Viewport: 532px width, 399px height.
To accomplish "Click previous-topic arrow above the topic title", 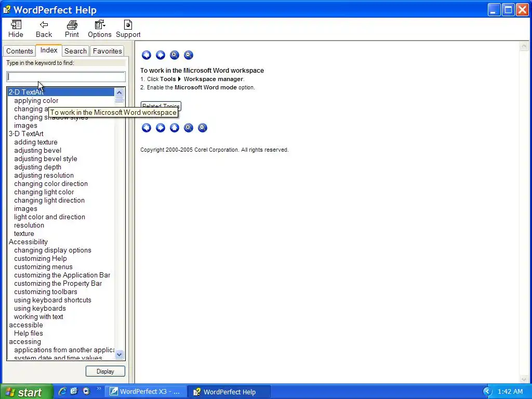I will 146,55.
